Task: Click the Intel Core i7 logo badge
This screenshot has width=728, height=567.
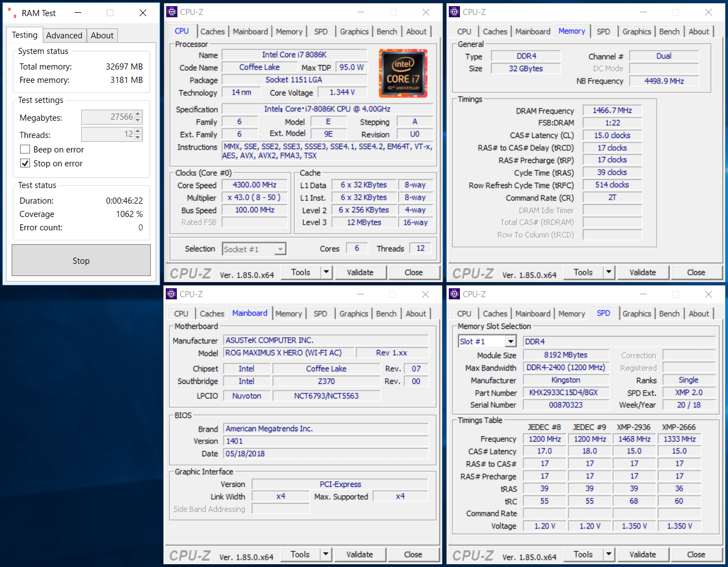Action: (403, 73)
